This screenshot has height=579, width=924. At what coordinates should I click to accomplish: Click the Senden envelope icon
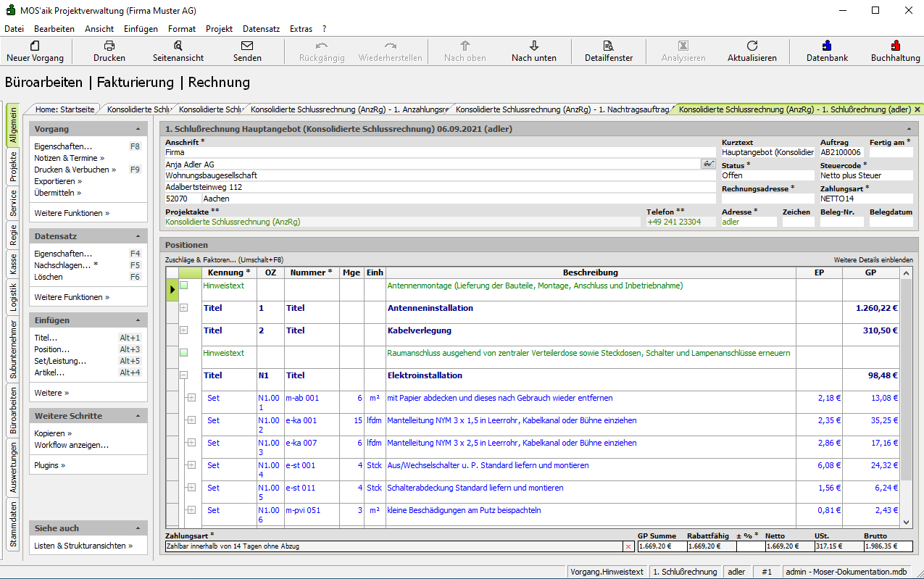click(247, 46)
